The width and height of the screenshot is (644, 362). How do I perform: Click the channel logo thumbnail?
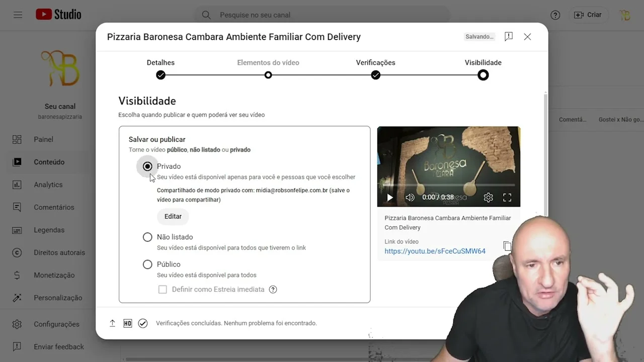pyautogui.click(x=60, y=68)
